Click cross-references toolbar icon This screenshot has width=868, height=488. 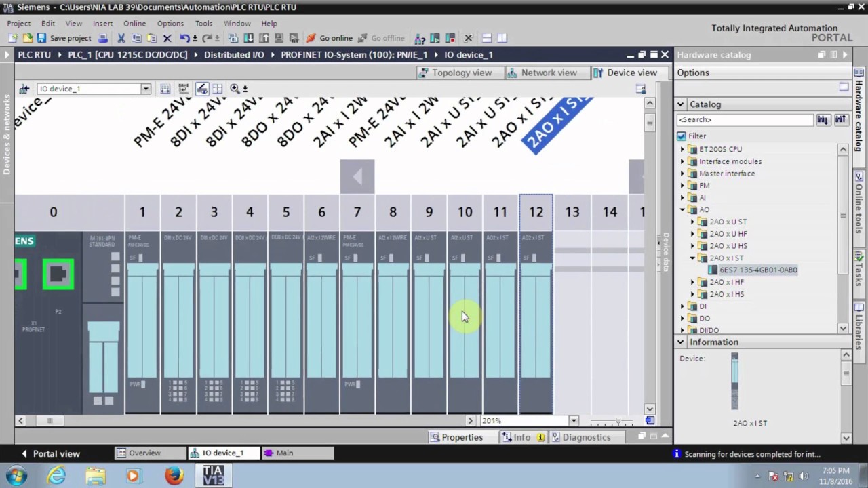click(468, 38)
